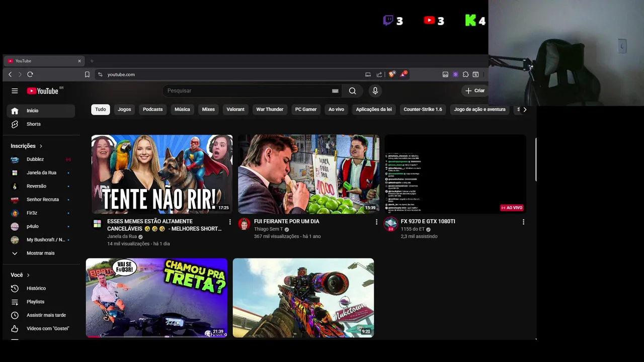Open the Thiago Sem T channel link
Viewport: 644px width, 362px height.
268,229
